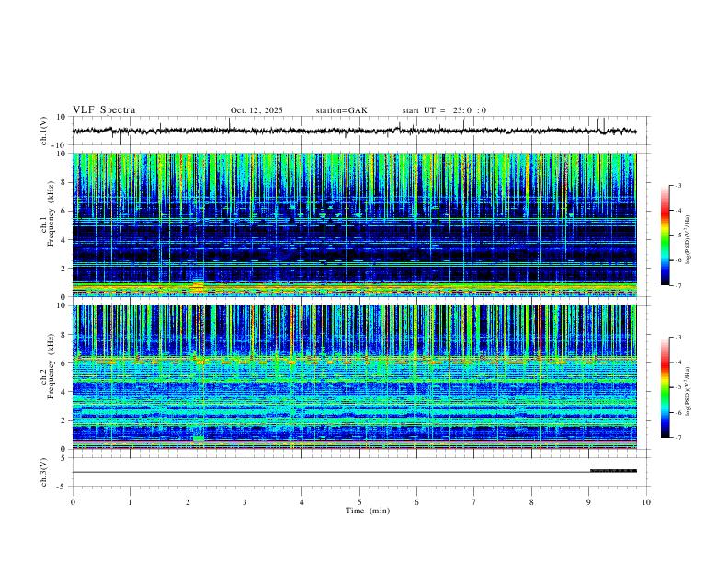
Task: Click the ch.1 frequency axis "4" tick label
Action: [64, 240]
